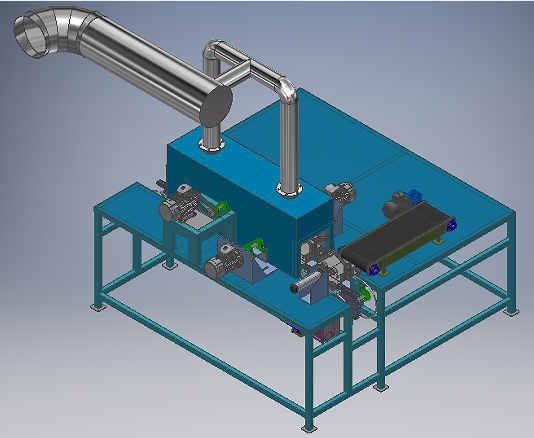This screenshot has width=534, height=438.
Task: Select the flat circular end cap of large duct
Action: (216, 106)
